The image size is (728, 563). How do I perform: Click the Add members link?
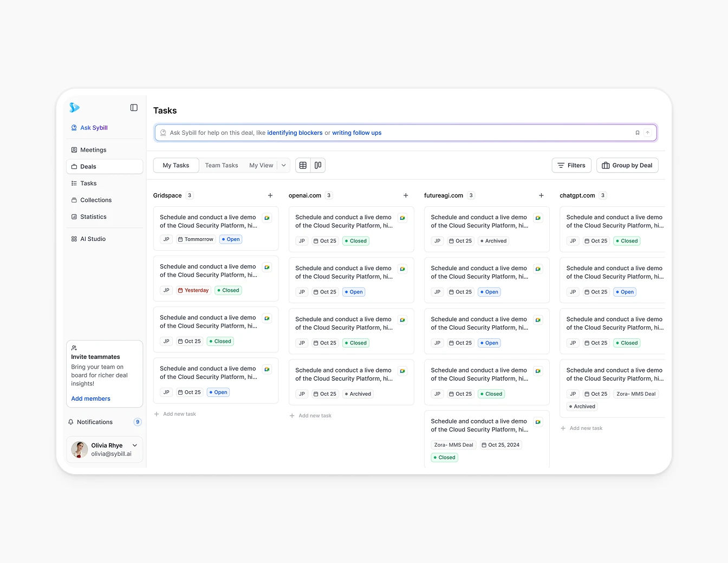tap(90, 398)
